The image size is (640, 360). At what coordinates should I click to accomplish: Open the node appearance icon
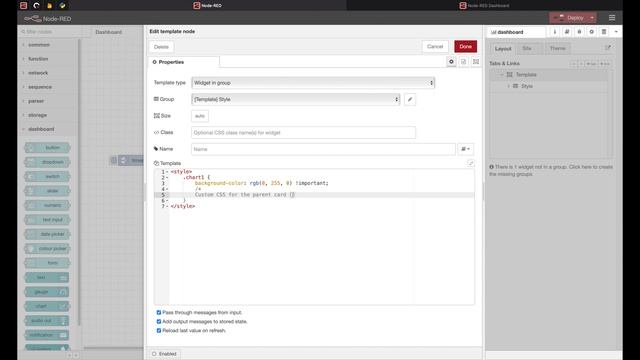[476, 62]
